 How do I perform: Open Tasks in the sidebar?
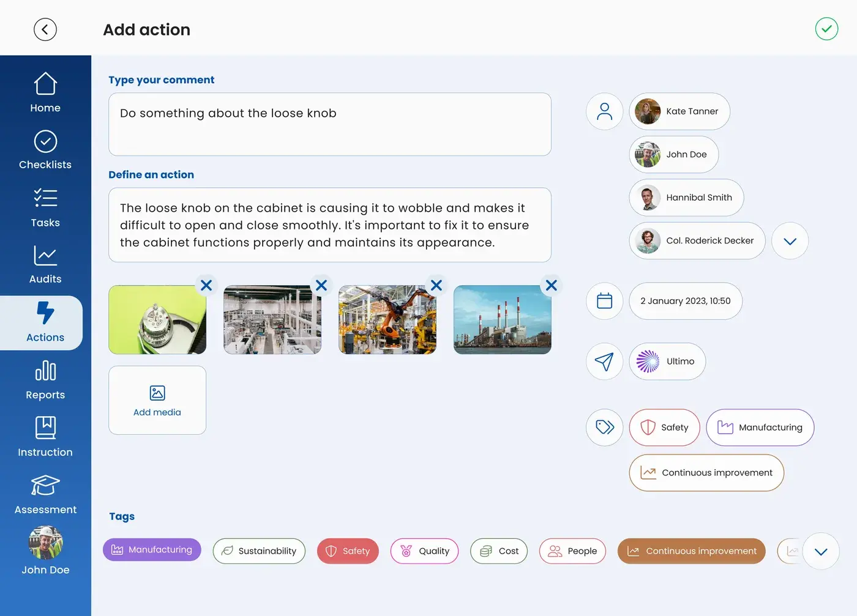(45, 207)
